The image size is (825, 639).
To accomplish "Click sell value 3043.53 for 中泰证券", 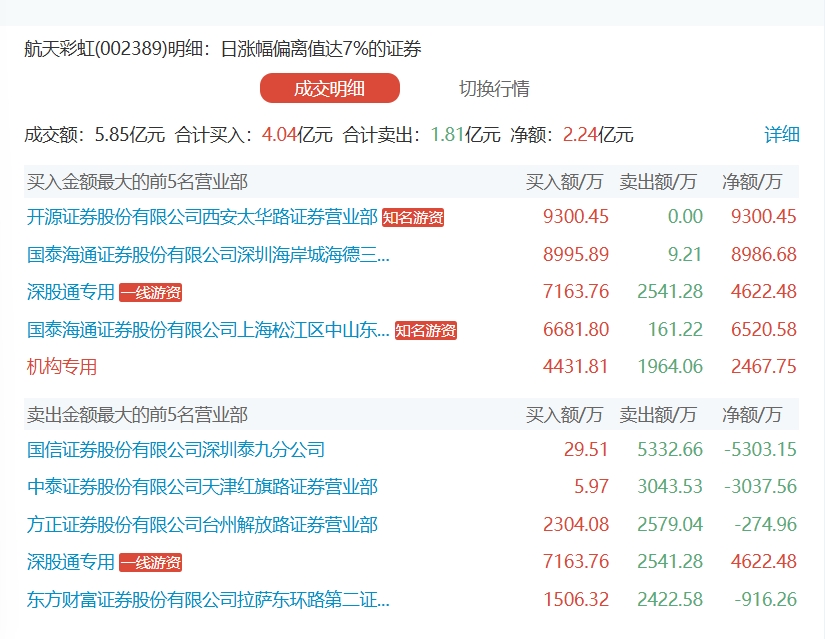I will [x=670, y=487].
